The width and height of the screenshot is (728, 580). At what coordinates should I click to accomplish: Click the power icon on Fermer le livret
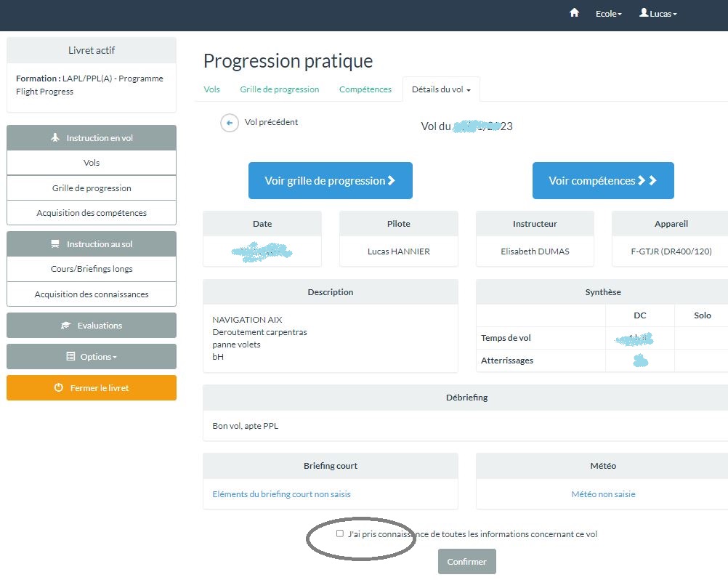click(x=59, y=388)
